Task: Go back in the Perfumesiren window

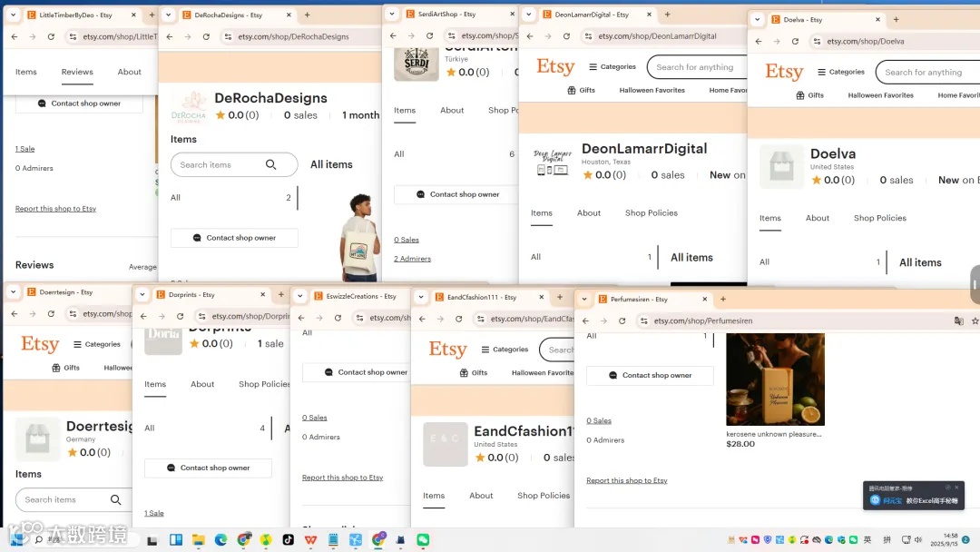Action: [x=585, y=320]
